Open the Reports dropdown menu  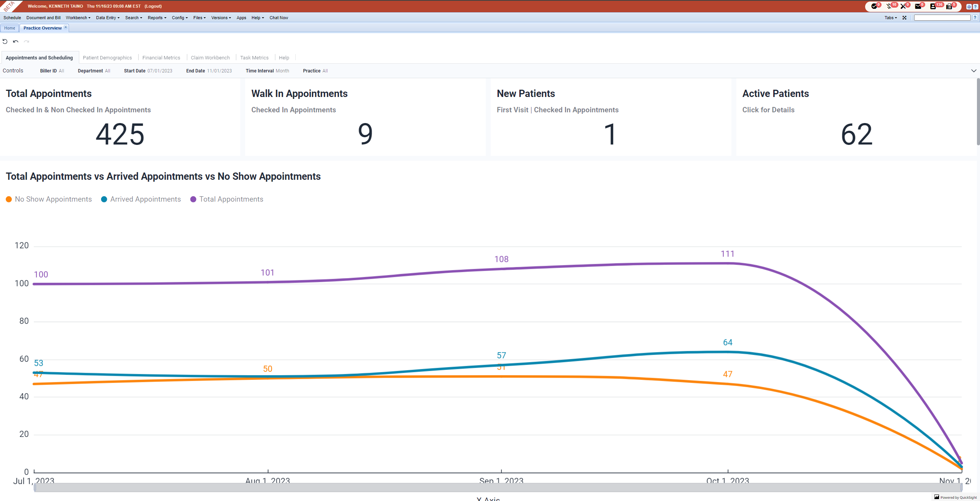(x=157, y=18)
